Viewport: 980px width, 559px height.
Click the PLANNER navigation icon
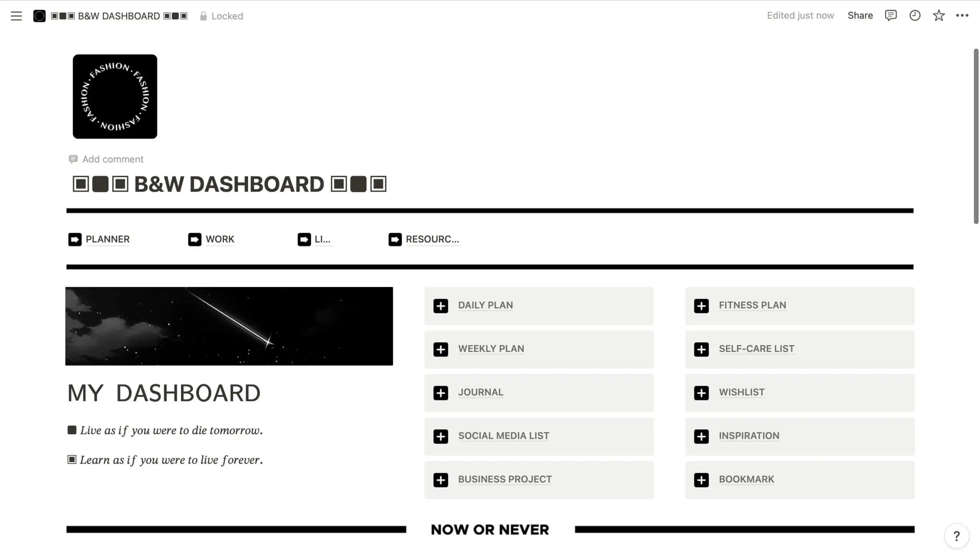click(74, 239)
